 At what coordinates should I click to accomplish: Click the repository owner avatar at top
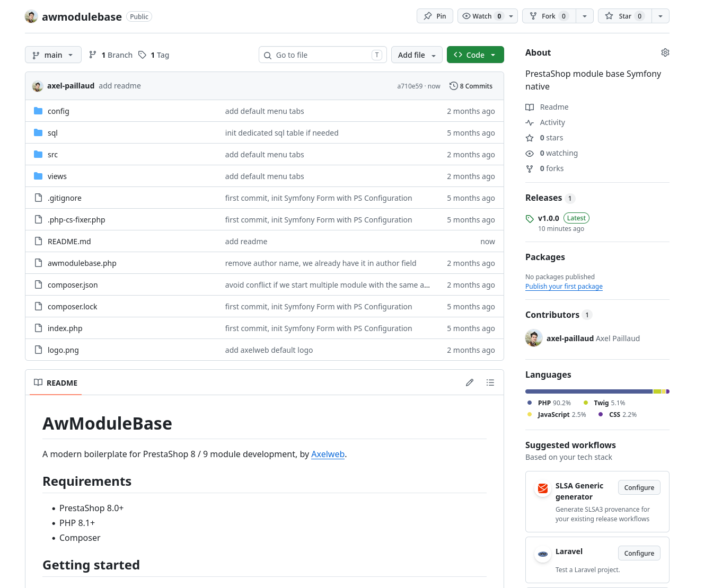pos(31,16)
